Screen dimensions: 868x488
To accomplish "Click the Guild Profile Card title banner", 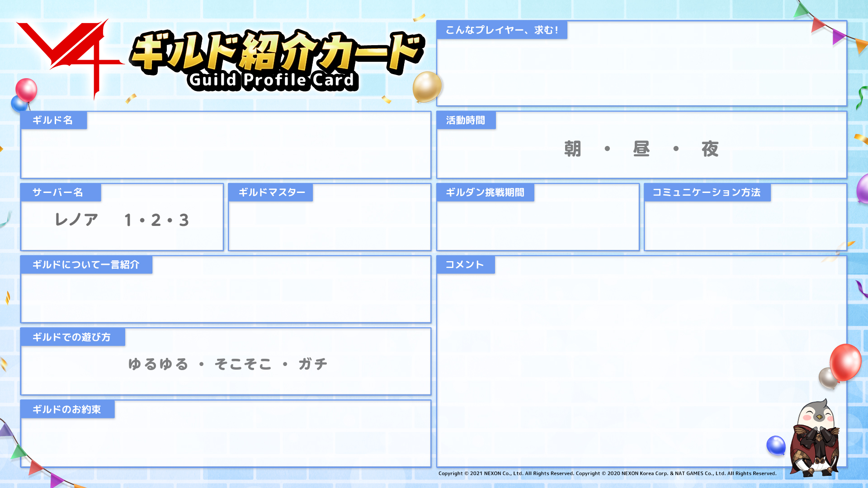I will 276,59.
